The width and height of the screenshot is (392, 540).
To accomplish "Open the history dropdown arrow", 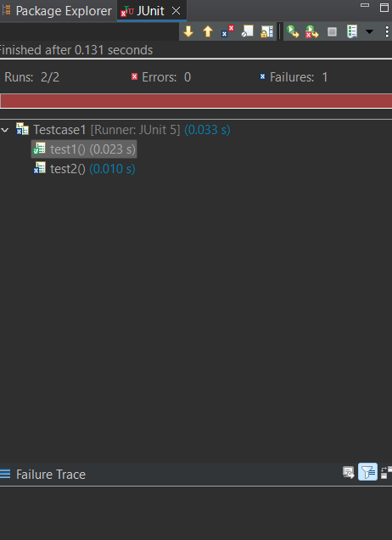I will (369, 31).
